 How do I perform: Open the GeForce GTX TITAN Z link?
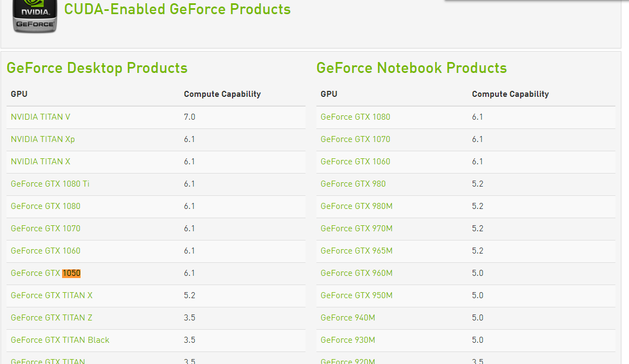click(x=52, y=318)
